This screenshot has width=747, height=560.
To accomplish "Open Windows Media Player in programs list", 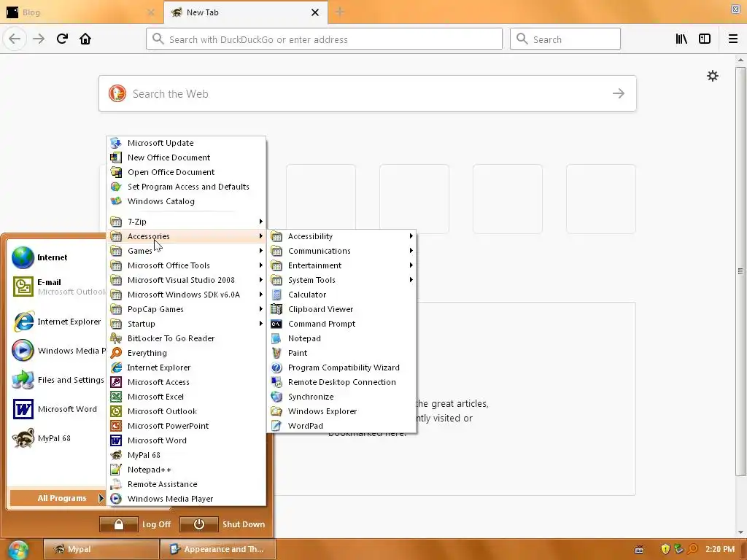I will click(186, 499).
